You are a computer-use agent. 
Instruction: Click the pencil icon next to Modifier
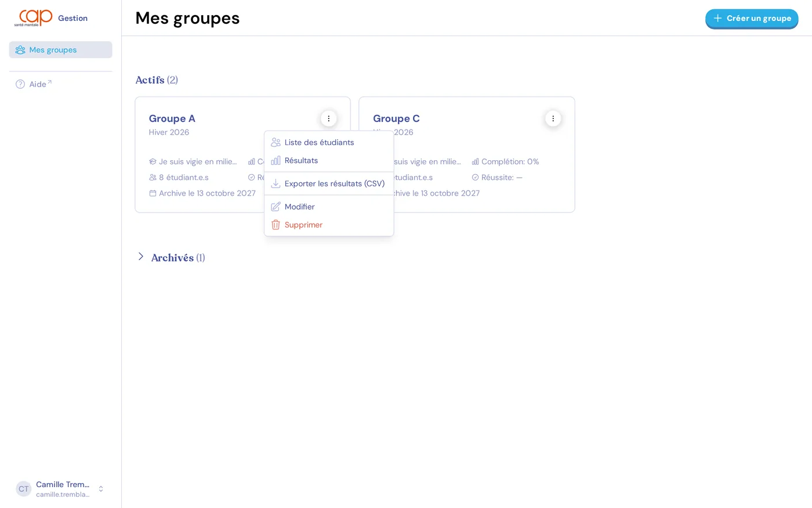point(275,207)
